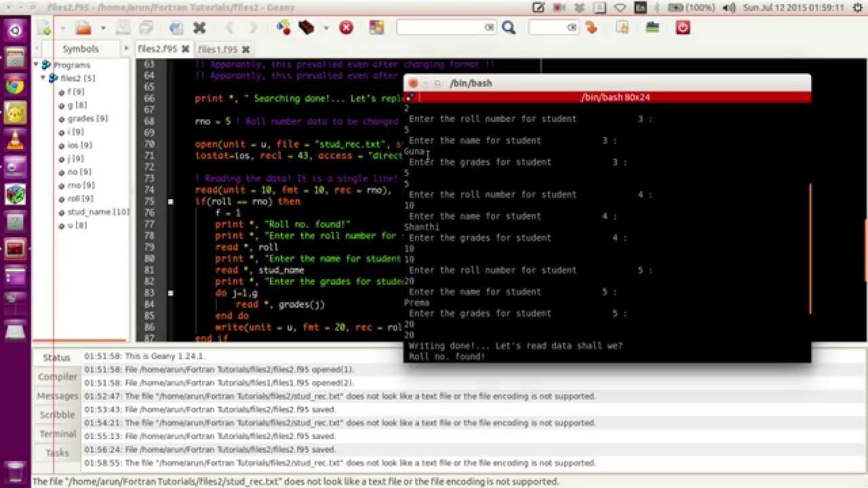This screenshot has height=488, width=868.
Task: Click the toolbar search text field
Action: (x=446, y=27)
